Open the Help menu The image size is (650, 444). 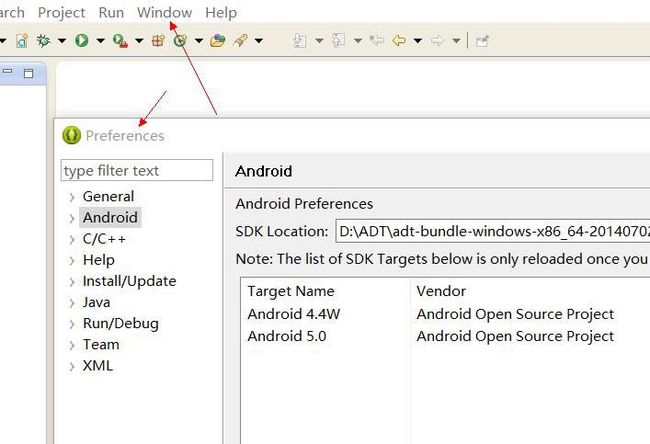[221, 12]
